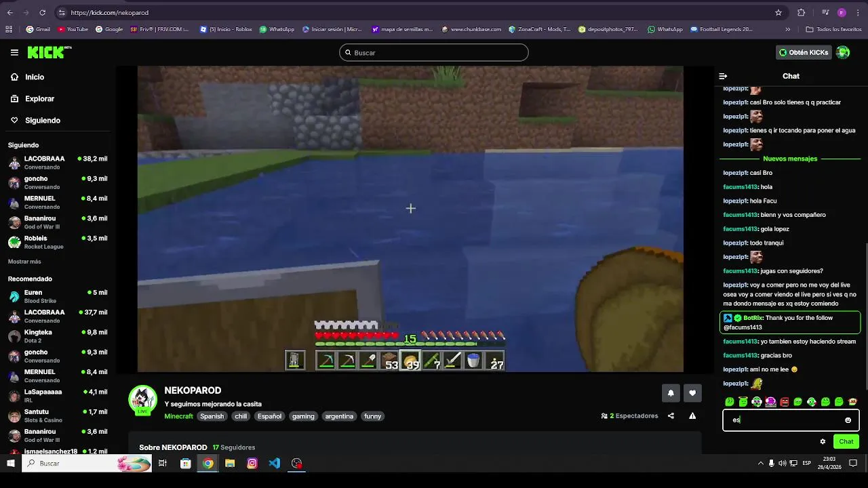
Task: Go back in Chrome
Action: 10,12
